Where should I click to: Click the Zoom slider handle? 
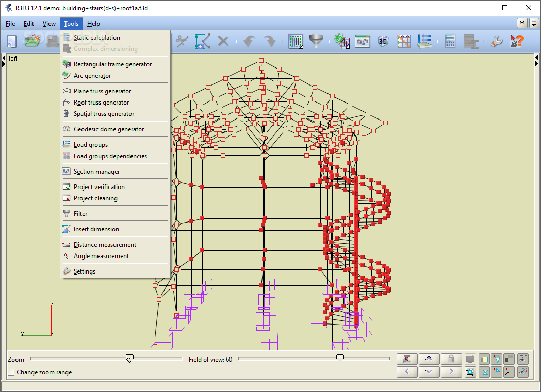point(129,359)
